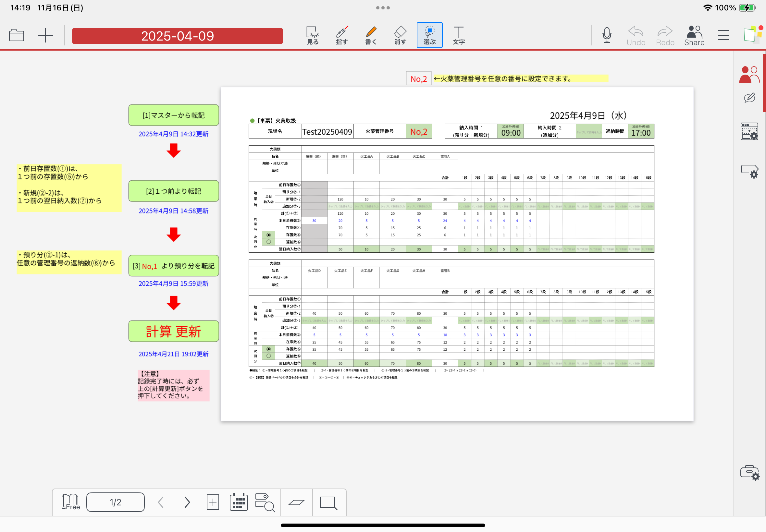Open the calendar icon in bottom bar
Image resolution: width=766 pixels, height=532 pixels.
[x=239, y=502]
